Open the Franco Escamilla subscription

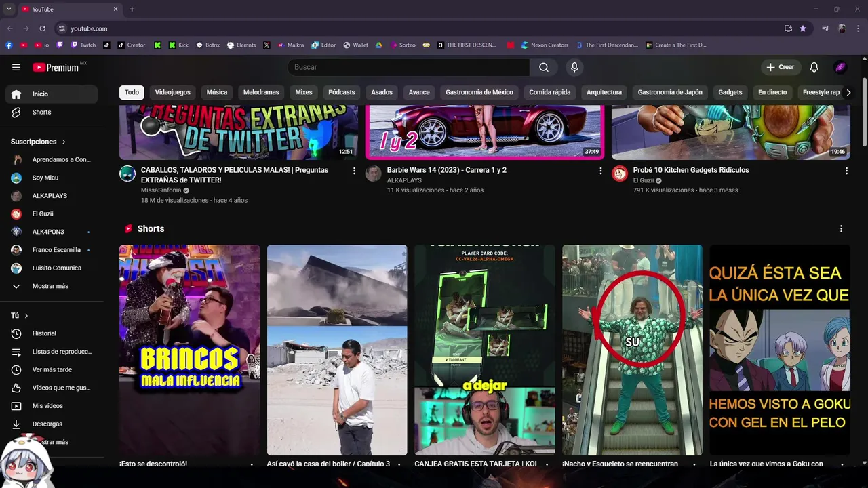click(52, 249)
